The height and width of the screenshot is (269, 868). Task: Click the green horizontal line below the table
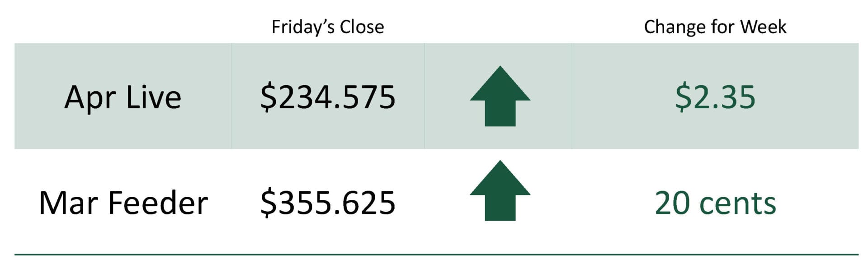tap(436, 255)
